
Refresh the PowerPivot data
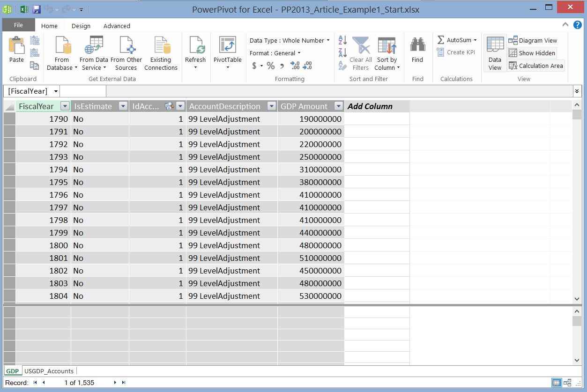coord(195,52)
